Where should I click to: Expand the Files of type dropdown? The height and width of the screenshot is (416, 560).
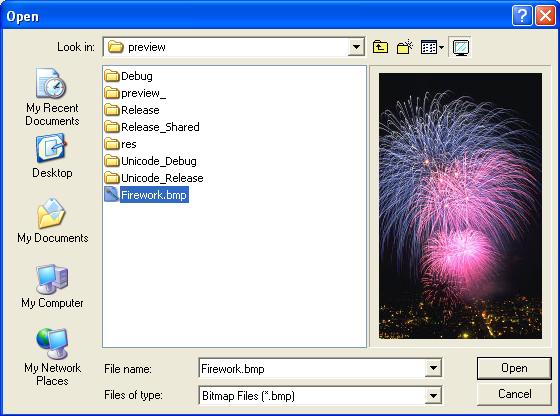click(433, 395)
